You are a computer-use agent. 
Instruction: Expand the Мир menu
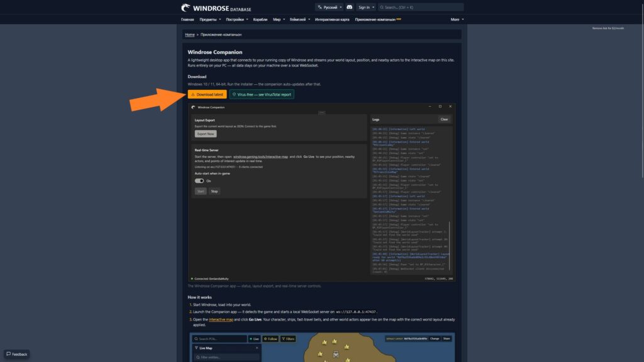pos(279,19)
